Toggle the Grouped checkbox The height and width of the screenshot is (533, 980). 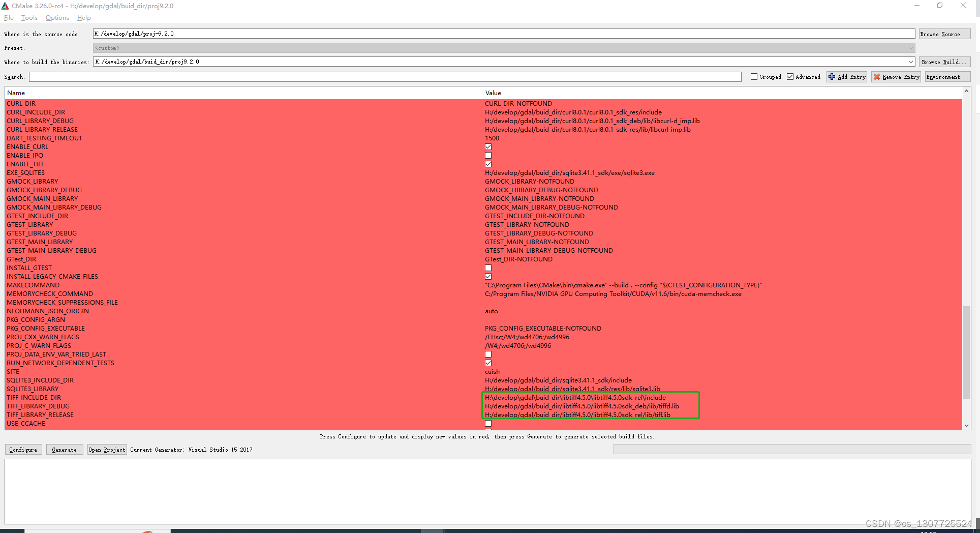[754, 77]
